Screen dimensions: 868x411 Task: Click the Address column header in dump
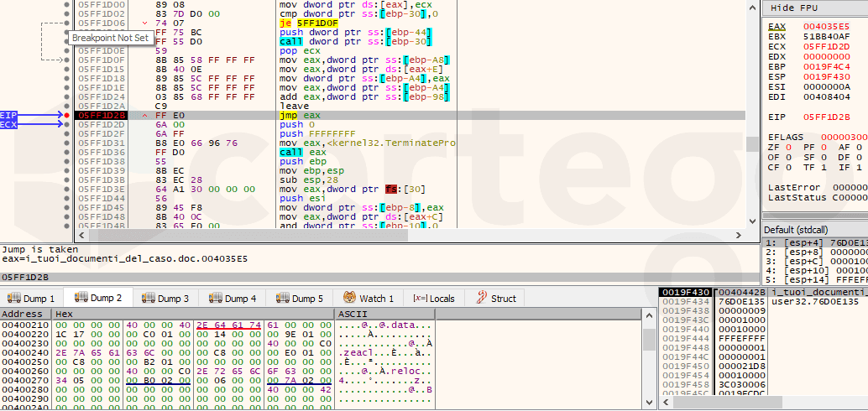click(25, 313)
